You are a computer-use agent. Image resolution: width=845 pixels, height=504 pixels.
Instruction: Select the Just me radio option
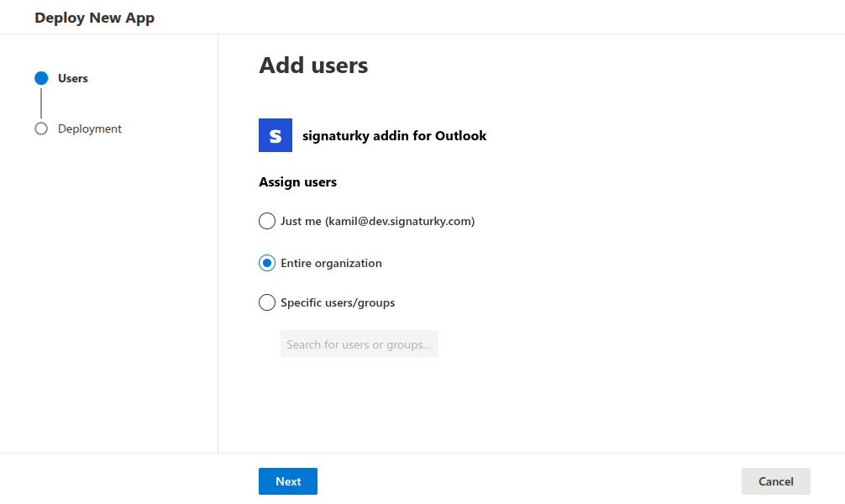coord(267,221)
